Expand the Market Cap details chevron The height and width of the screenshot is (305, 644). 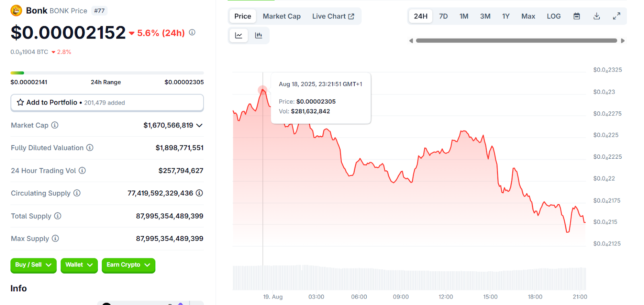tap(199, 125)
